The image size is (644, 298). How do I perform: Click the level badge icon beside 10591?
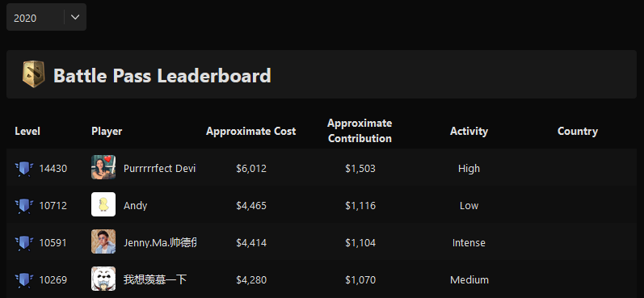point(23,243)
